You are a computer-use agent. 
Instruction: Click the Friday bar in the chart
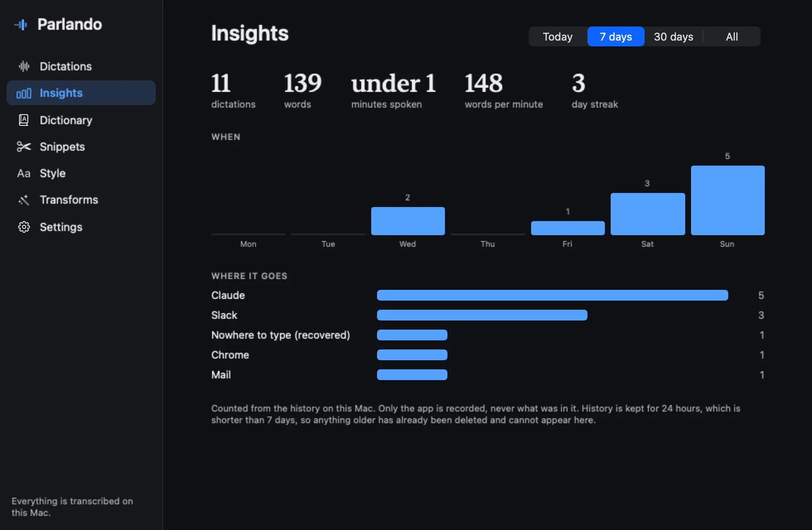point(568,228)
